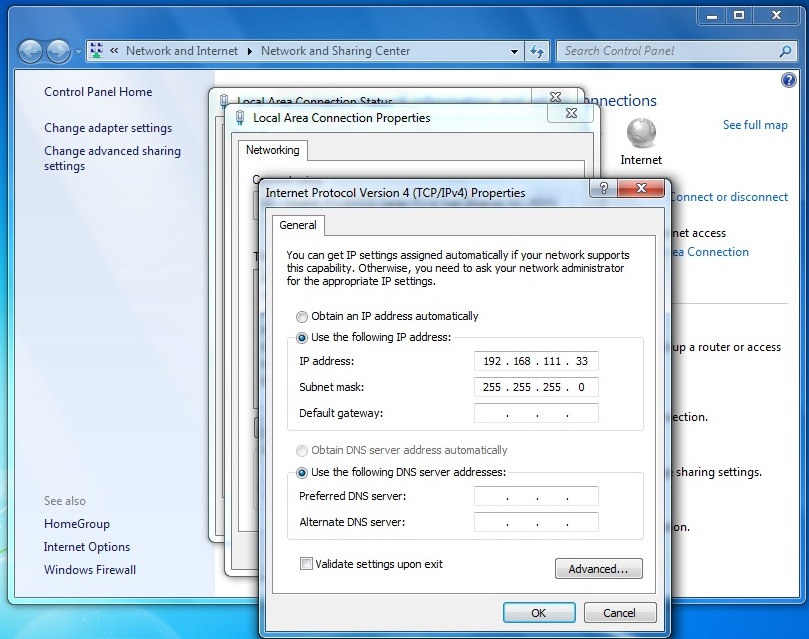Close the Local Area Connection Status window
This screenshot has width=809, height=639.
point(556,96)
